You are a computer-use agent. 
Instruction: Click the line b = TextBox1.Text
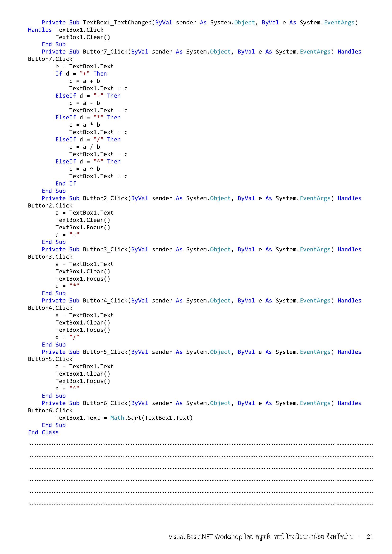coord(84,66)
